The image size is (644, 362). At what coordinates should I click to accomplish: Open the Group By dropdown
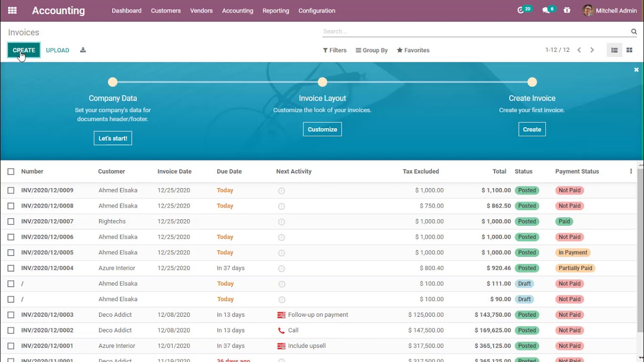coord(372,50)
